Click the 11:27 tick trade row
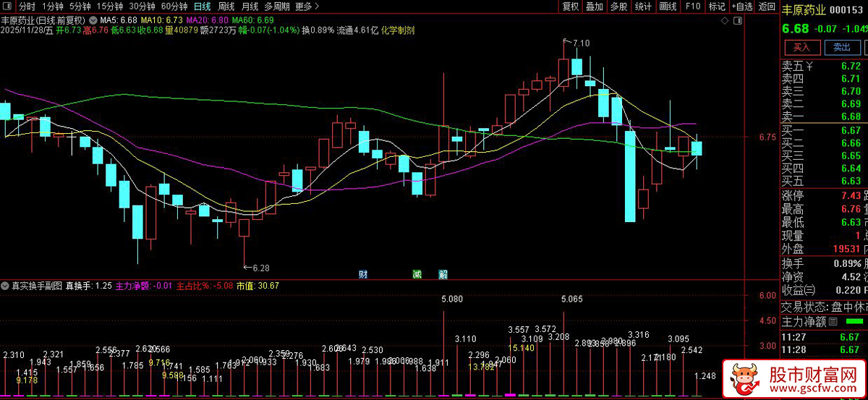 click(825, 336)
